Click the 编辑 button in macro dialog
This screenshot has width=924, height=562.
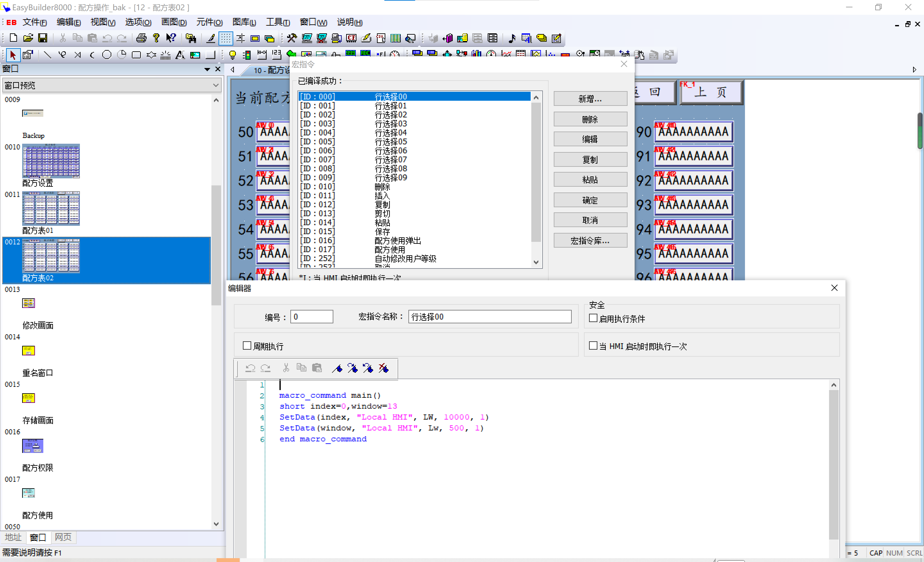pos(590,139)
